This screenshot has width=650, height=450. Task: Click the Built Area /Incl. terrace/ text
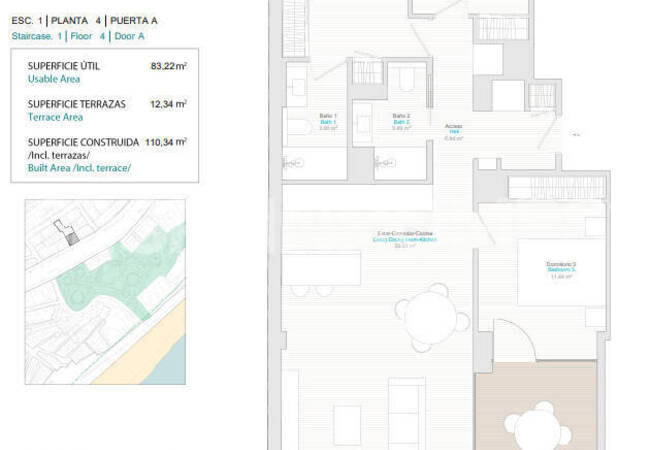click(79, 168)
